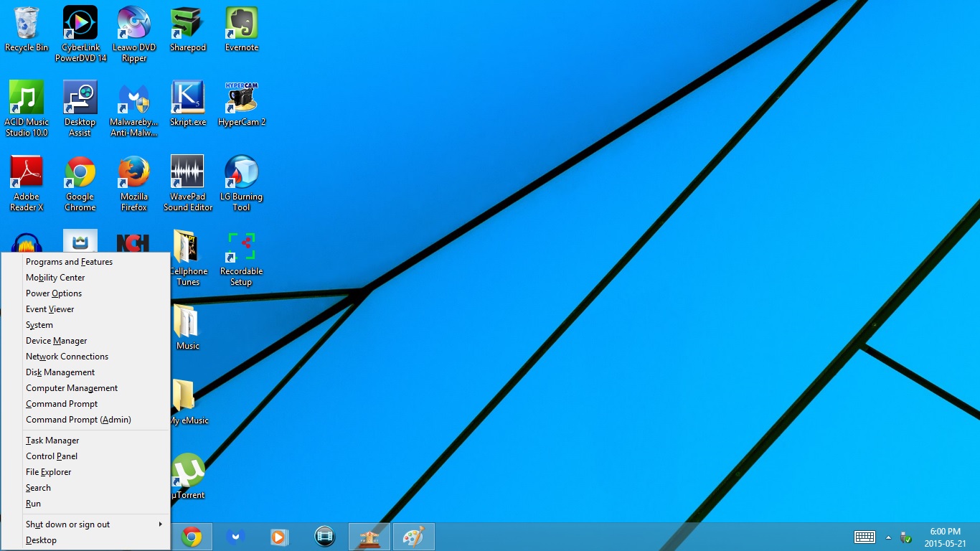
Task: Open Programs and Features menu entry
Action: point(85,262)
